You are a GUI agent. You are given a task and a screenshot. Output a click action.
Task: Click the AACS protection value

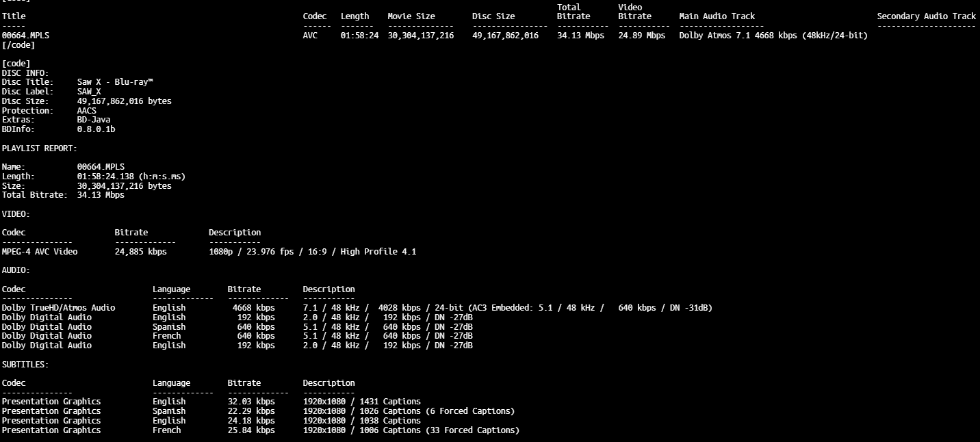tap(86, 111)
